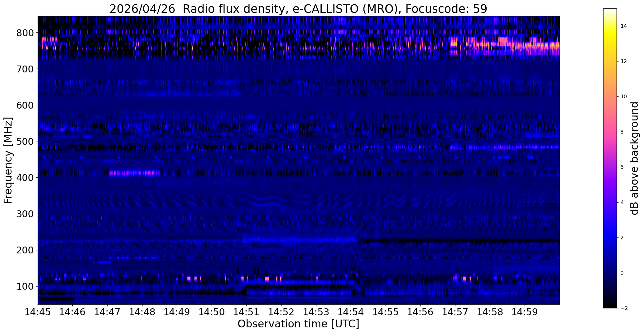Click the 14:47 time tick label
This screenshot has width=644, height=333.
point(108,312)
